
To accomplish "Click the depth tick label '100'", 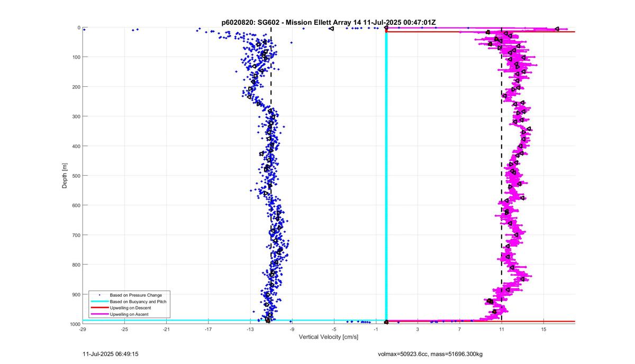I will (x=76, y=57).
